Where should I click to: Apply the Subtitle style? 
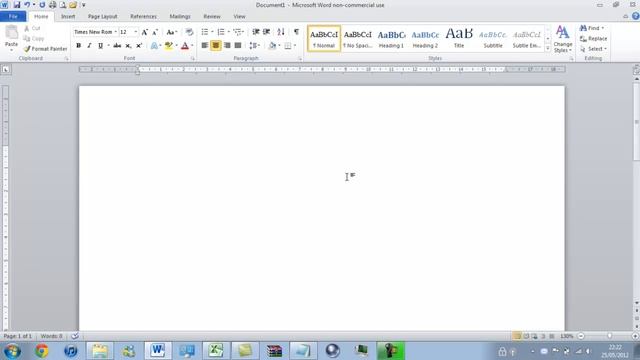click(x=493, y=39)
